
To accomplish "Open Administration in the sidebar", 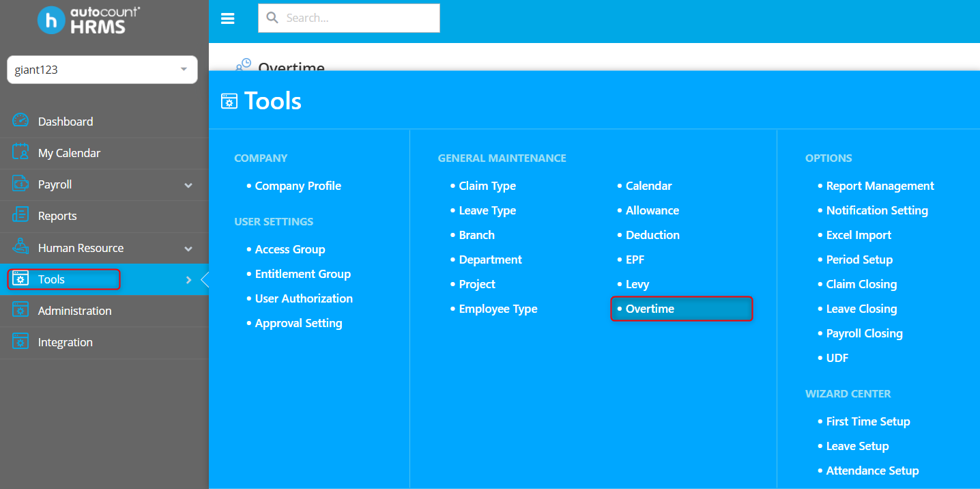I will pos(74,311).
